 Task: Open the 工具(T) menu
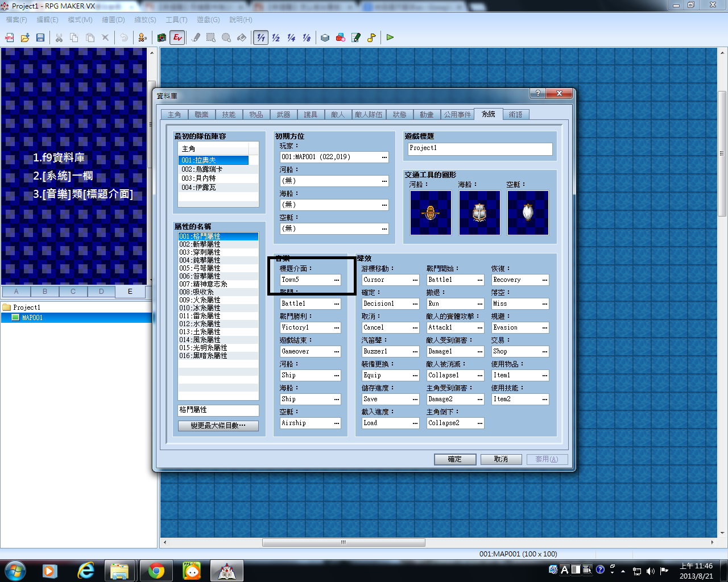tap(176, 20)
